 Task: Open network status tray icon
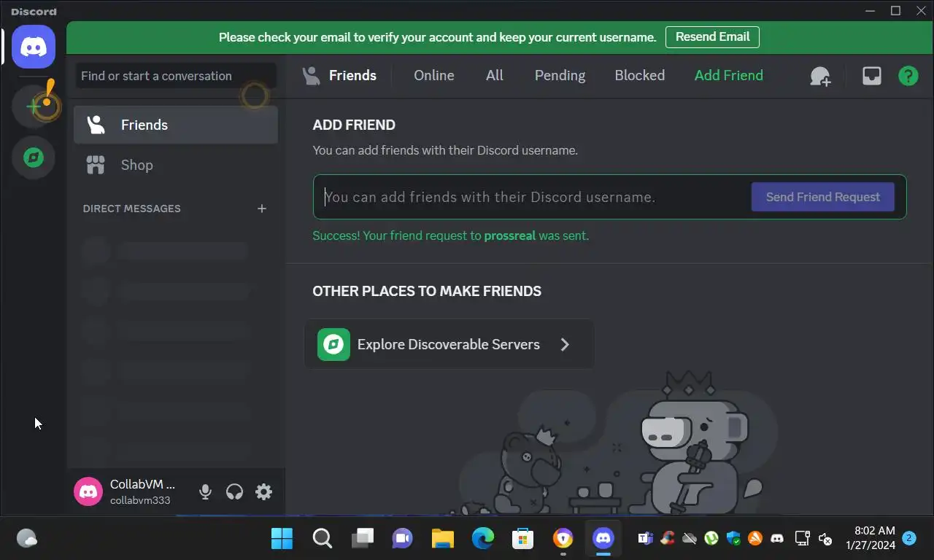[x=803, y=539]
